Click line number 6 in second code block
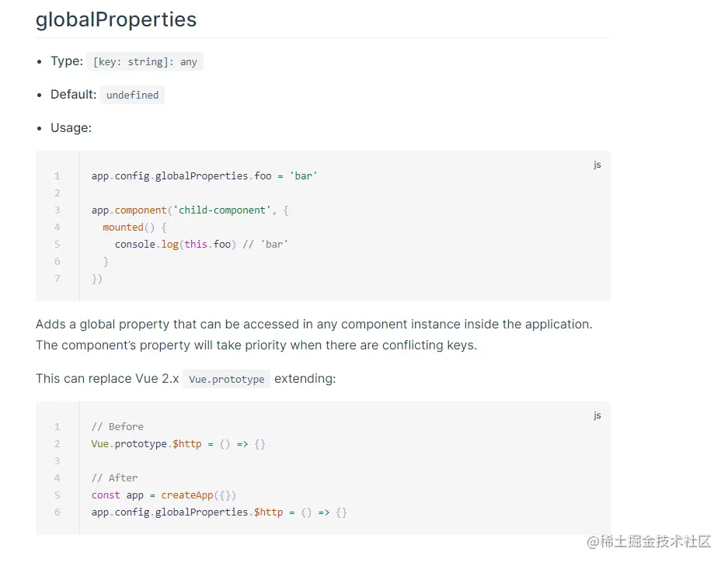This screenshot has width=728, height=566. coord(57,512)
